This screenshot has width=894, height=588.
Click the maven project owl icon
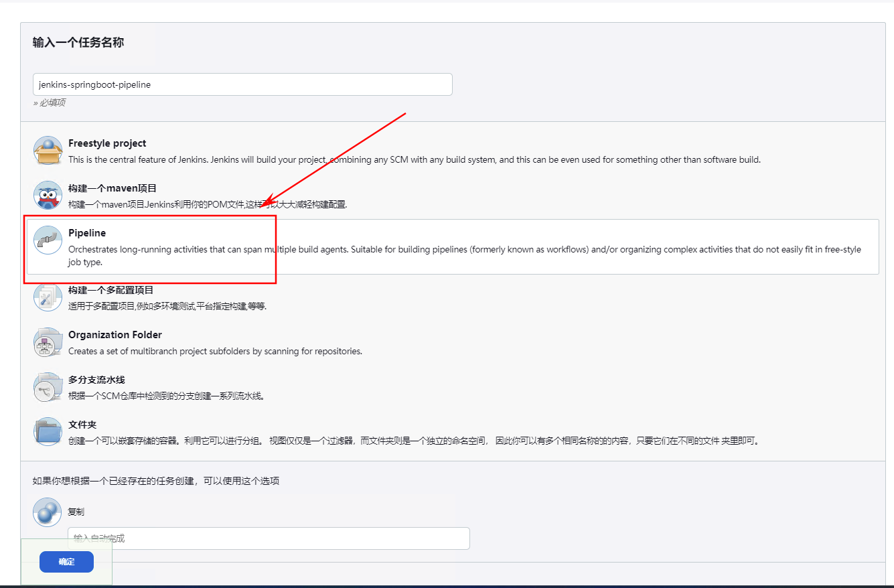[x=48, y=196]
